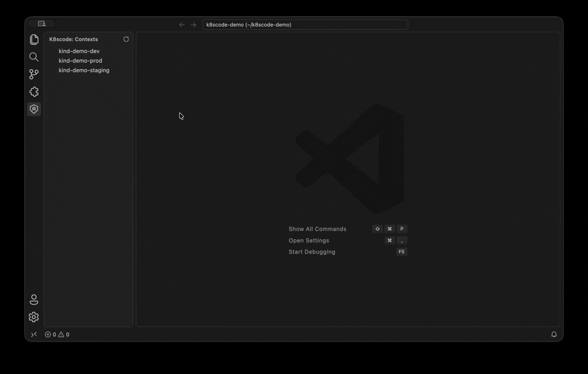Screen dimensions: 588x374
Task: Open the Extensions view
Action: click(34, 92)
